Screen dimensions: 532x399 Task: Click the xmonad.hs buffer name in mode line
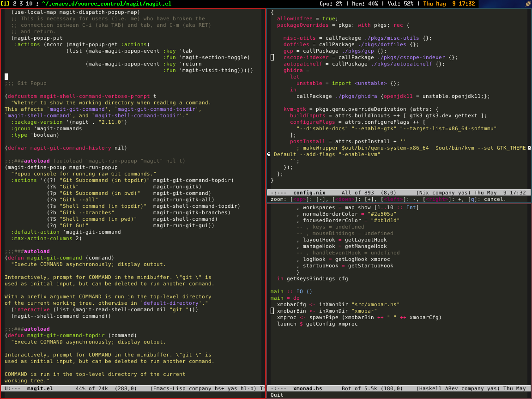308,388
